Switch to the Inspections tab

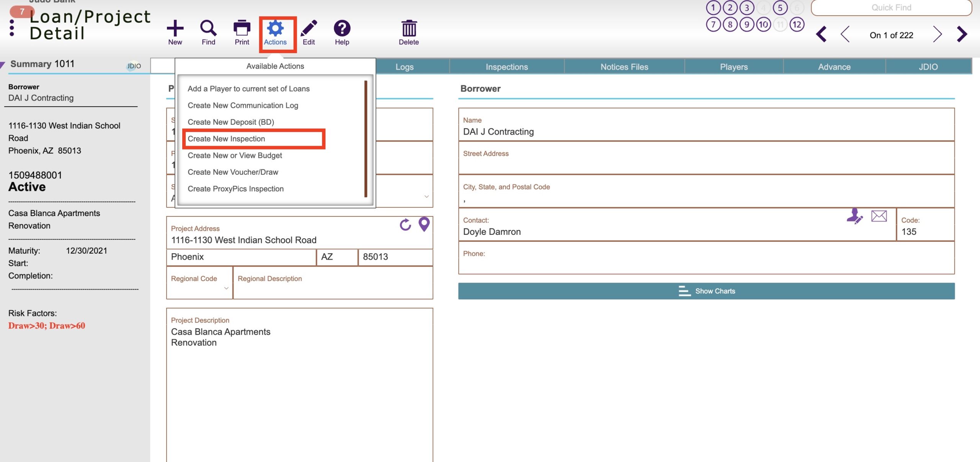[506, 66]
